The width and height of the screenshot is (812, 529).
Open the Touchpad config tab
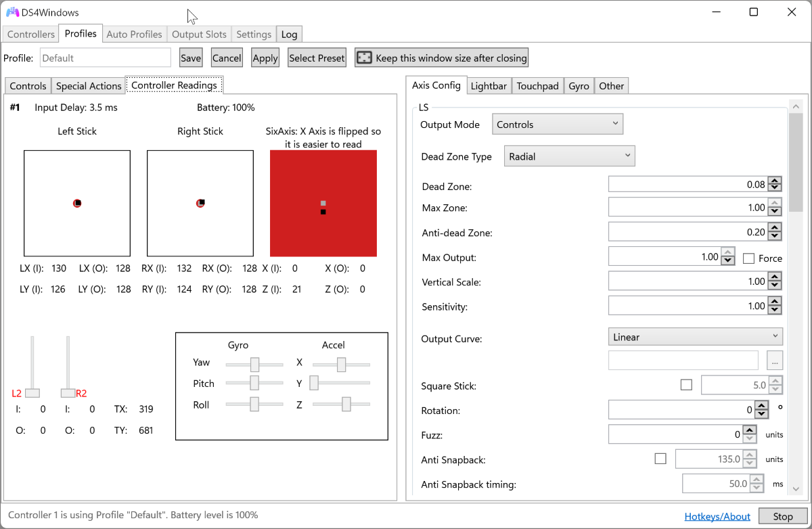point(538,86)
